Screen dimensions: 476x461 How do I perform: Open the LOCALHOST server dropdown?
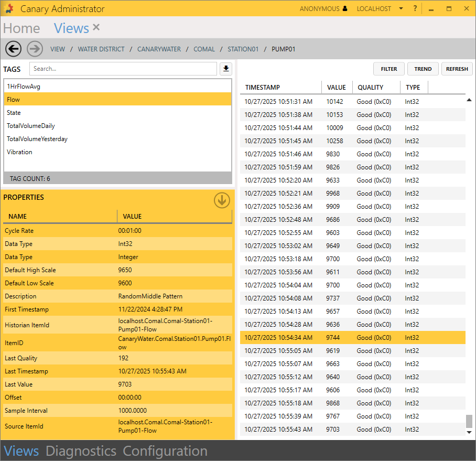pyautogui.click(x=401, y=9)
